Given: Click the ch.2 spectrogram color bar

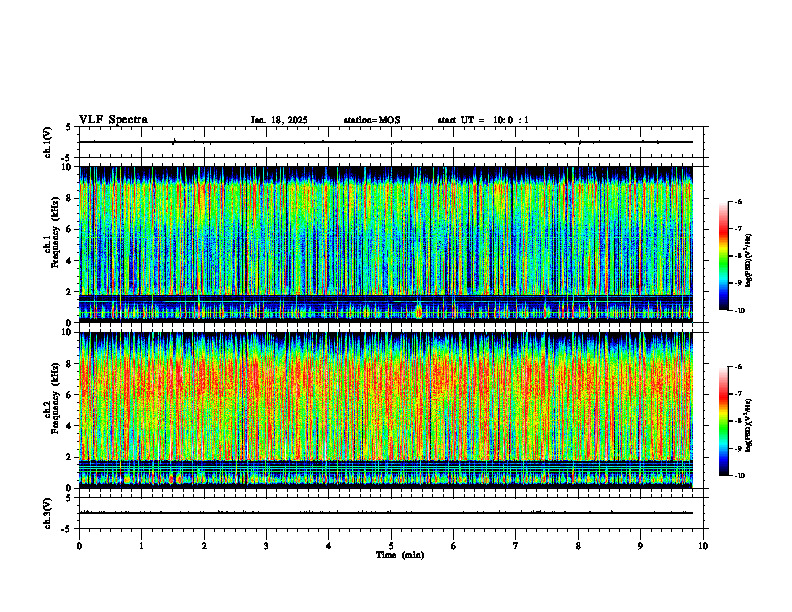Looking at the screenshot, I should (723, 421).
